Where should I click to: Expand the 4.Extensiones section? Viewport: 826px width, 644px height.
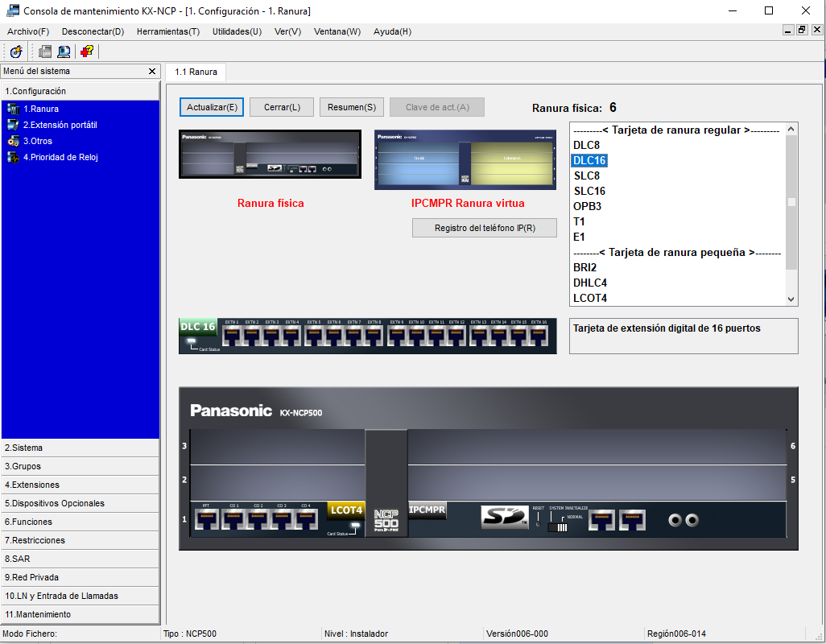(80, 485)
